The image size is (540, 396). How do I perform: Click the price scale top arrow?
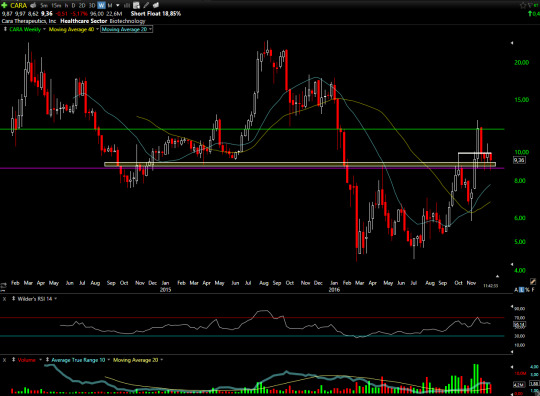click(x=512, y=43)
